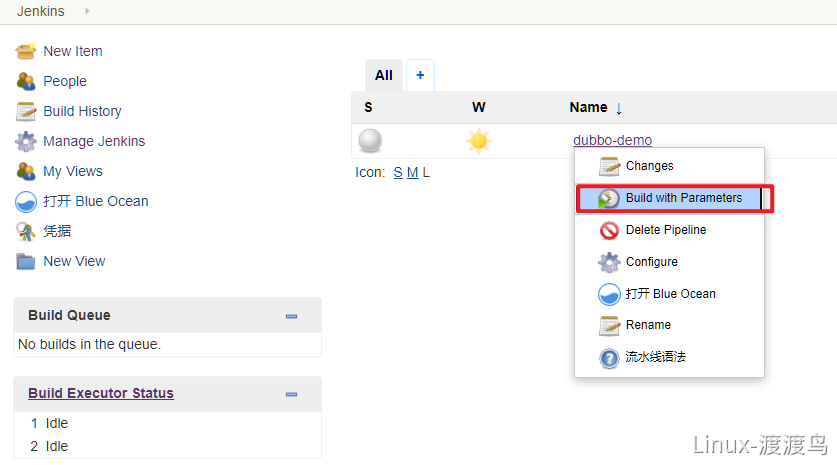Click the Build with Parameters clock icon

(x=609, y=198)
